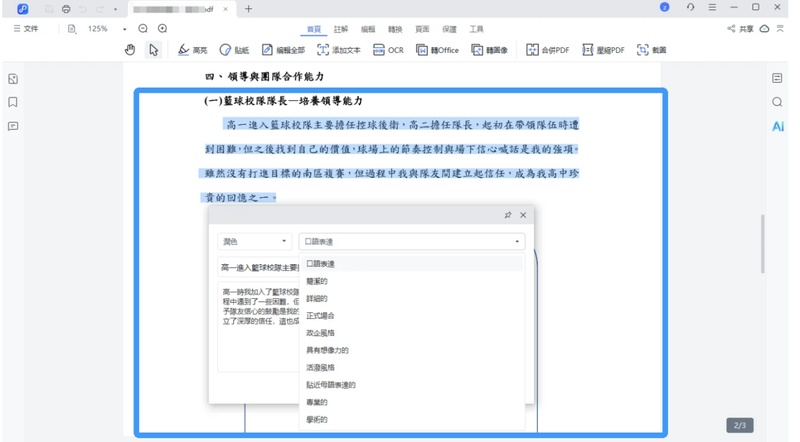This screenshot has width=800, height=442.
Task: Choose 專業的 from the style list
Action: click(x=413, y=402)
